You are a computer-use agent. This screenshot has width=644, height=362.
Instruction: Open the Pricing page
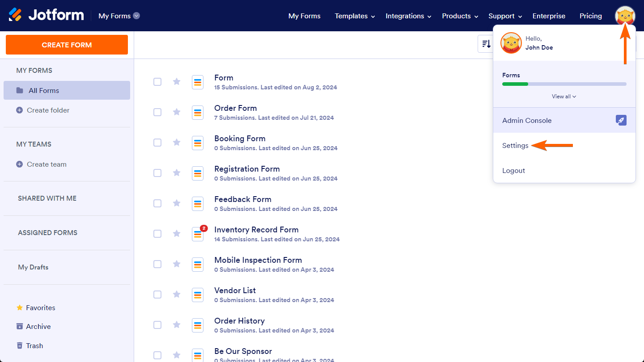click(591, 16)
